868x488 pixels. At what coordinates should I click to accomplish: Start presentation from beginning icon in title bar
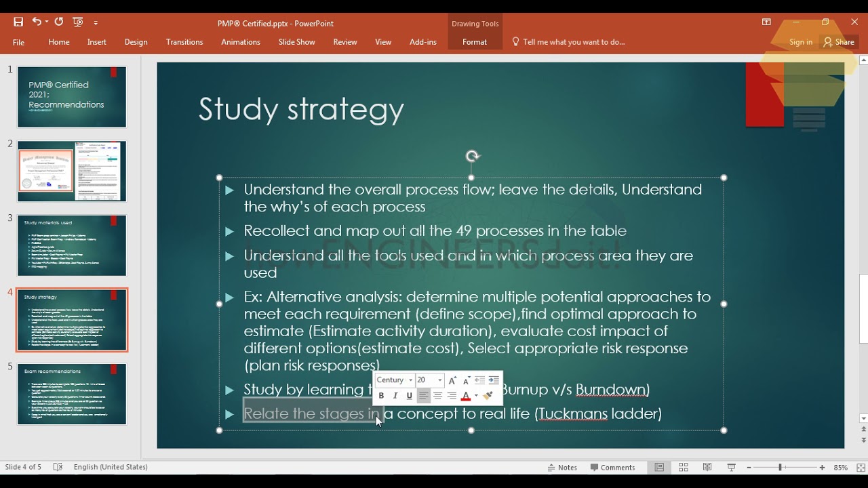(78, 22)
